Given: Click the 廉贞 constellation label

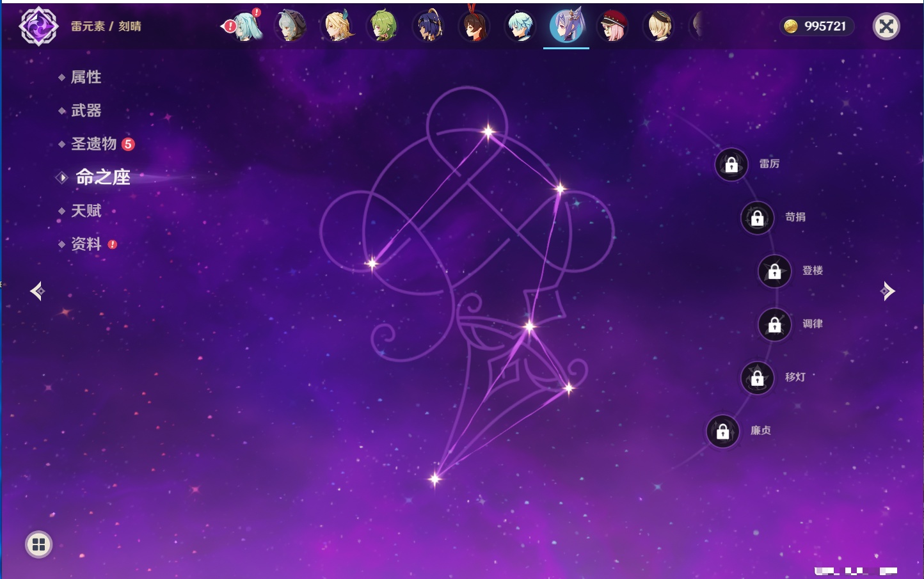Looking at the screenshot, I should coord(761,431).
